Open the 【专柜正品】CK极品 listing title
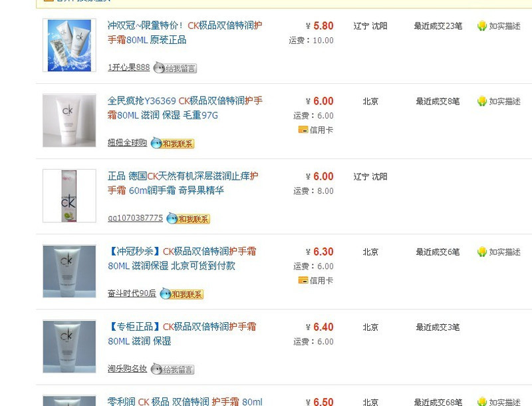 (182, 334)
